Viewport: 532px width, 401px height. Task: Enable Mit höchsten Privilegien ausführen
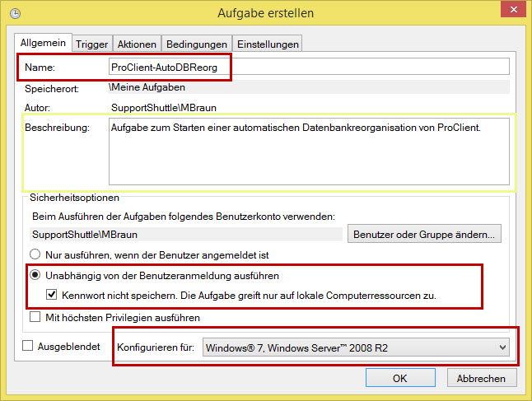(x=35, y=317)
